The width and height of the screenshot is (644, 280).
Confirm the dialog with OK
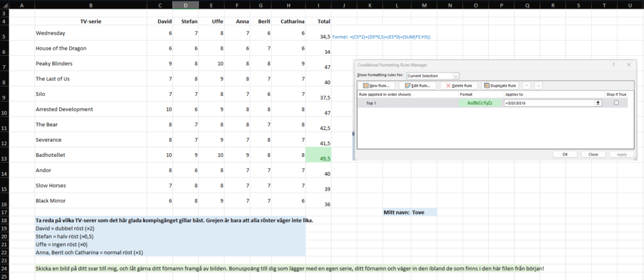[x=565, y=154]
